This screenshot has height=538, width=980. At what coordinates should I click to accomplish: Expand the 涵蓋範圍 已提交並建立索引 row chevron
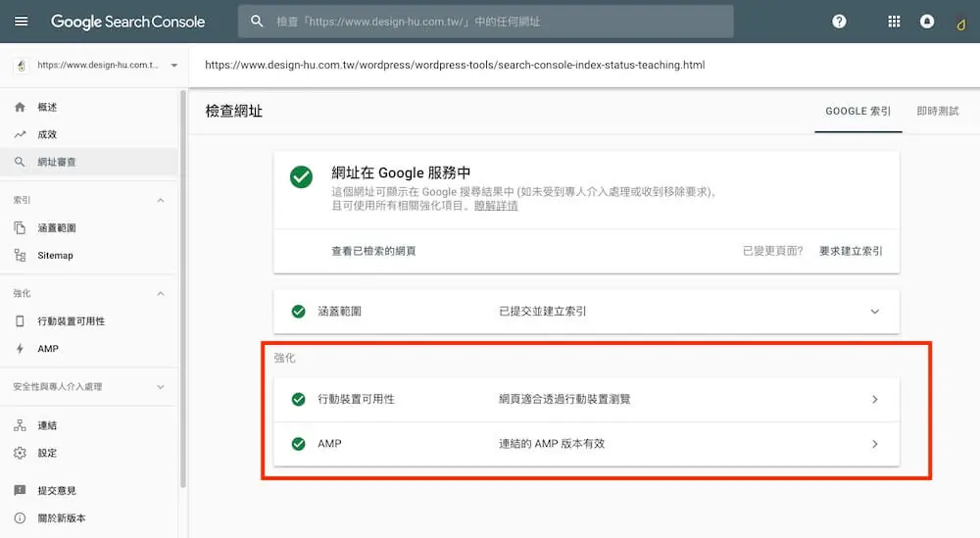click(874, 312)
